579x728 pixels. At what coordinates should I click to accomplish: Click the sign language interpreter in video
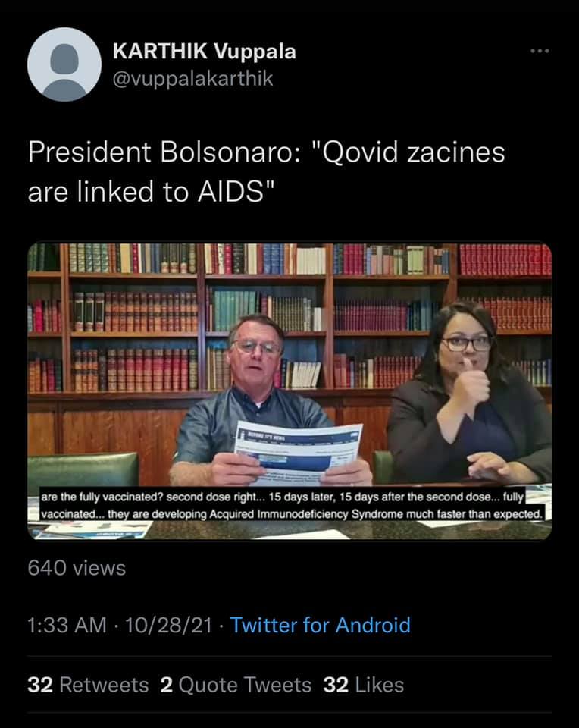point(470,394)
